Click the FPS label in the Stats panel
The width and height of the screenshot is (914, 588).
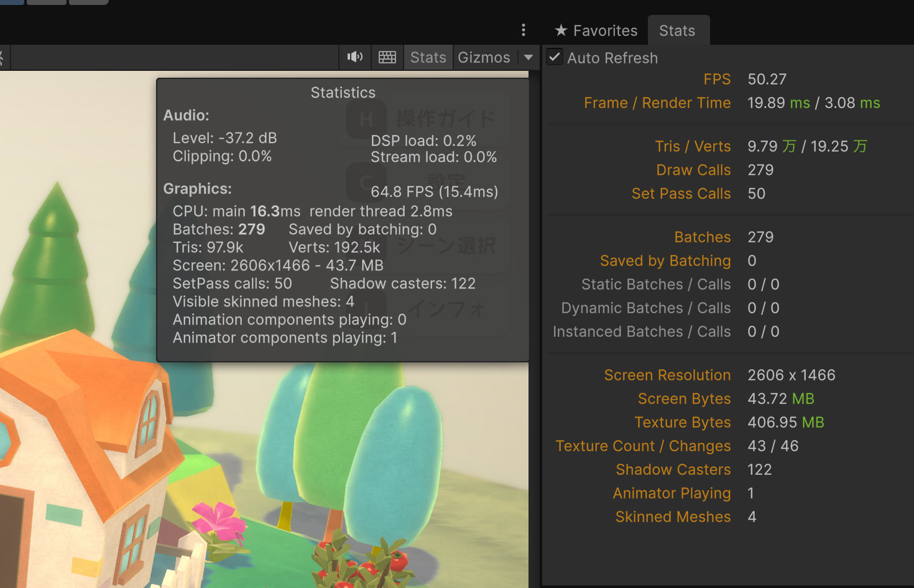click(x=717, y=79)
